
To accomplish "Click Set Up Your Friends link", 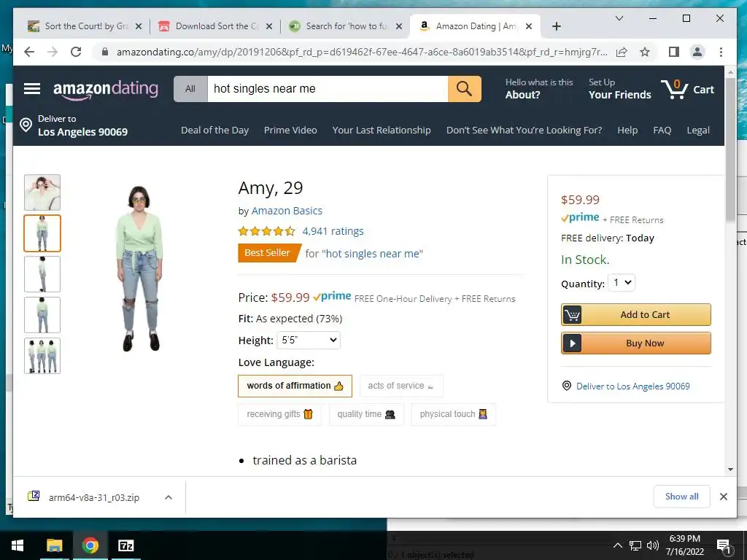I will point(619,88).
